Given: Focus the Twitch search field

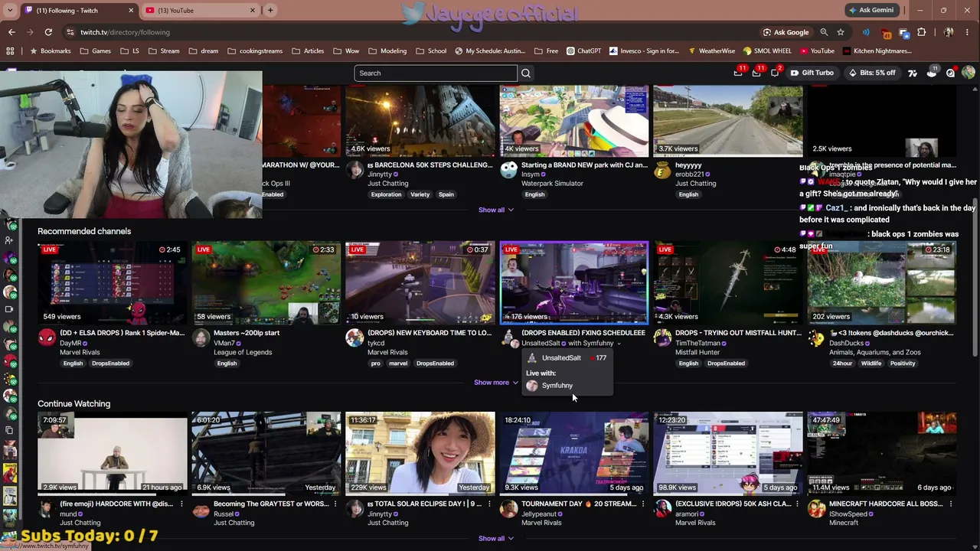Looking at the screenshot, I should tap(436, 73).
